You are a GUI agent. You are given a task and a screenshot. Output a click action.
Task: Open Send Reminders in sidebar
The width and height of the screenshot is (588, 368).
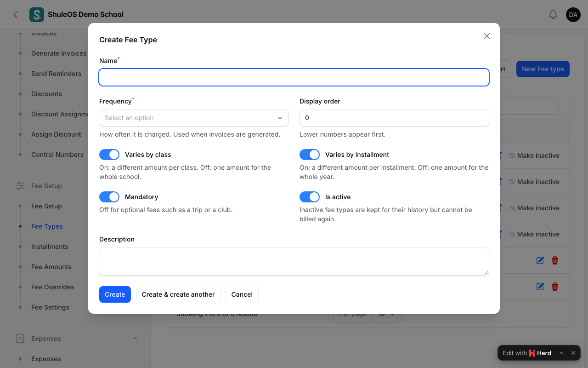56,74
